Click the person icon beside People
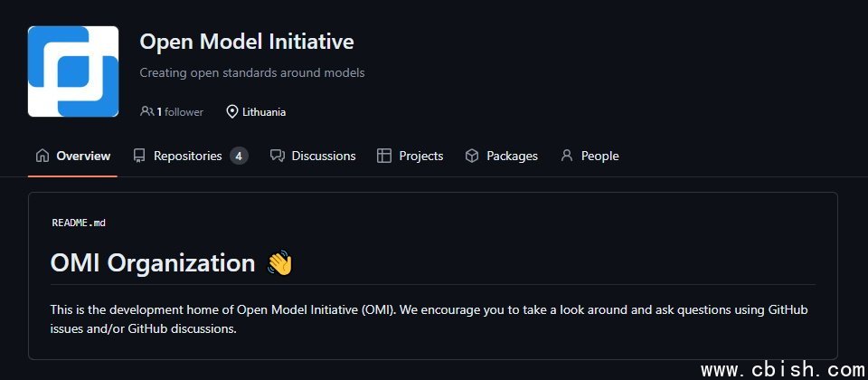The height and width of the screenshot is (380, 868). click(x=567, y=156)
